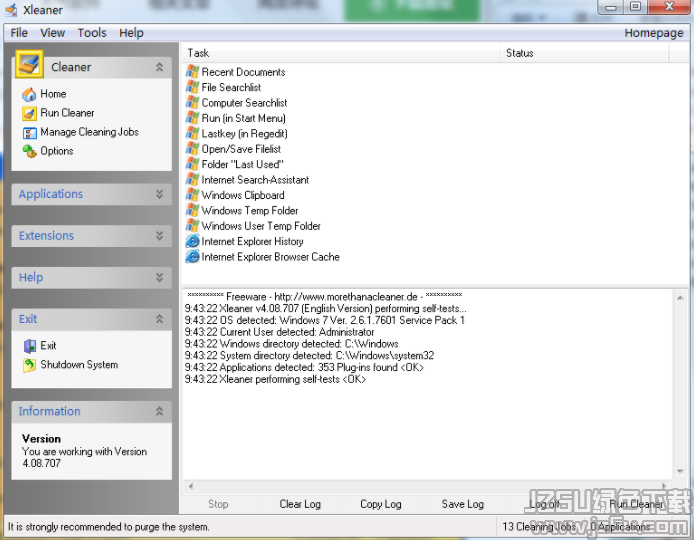Select Internet Explorer Browser Cache row text
Viewport: 694px width, 540px height.
tap(270, 257)
